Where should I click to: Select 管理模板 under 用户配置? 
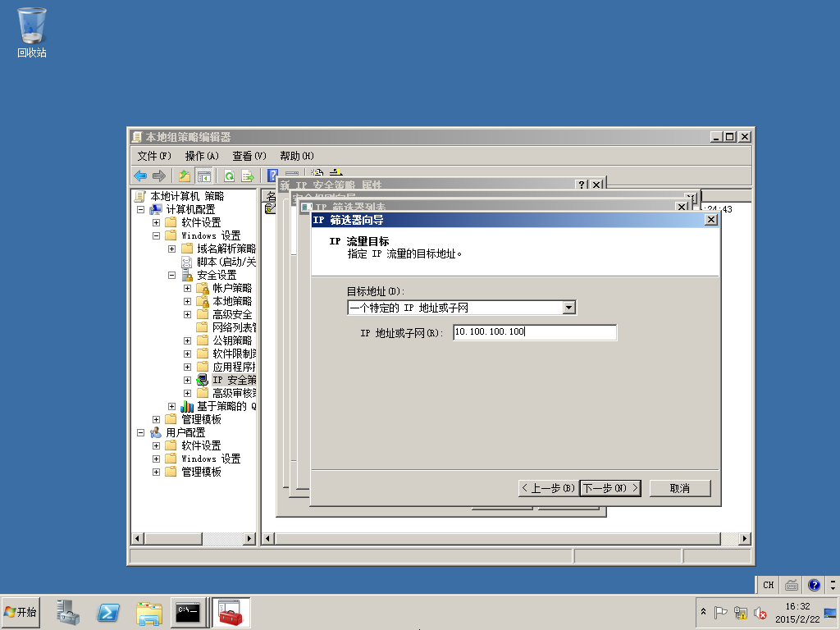click(201, 472)
